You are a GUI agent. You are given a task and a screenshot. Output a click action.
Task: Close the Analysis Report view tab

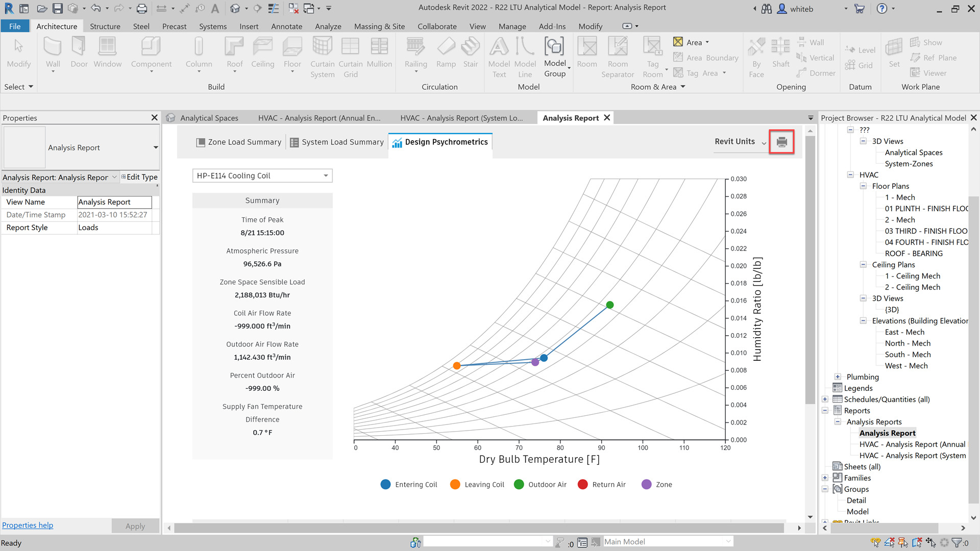click(607, 118)
